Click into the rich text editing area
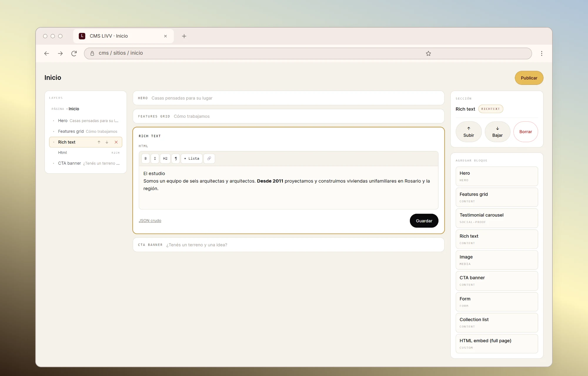The width and height of the screenshot is (588, 376). [x=288, y=188]
